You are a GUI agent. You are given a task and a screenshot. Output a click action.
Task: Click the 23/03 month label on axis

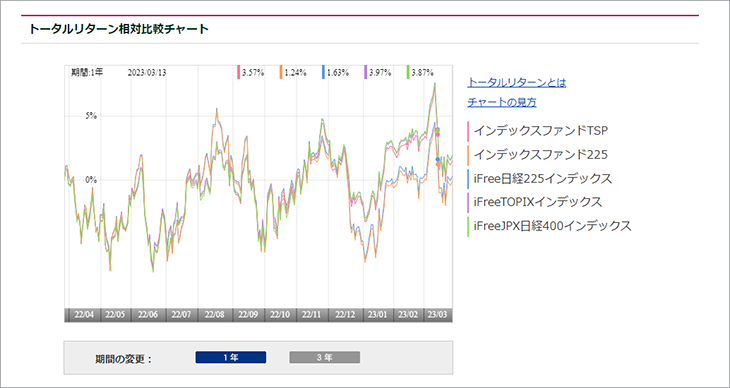pyautogui.click(x=438, y=314)
